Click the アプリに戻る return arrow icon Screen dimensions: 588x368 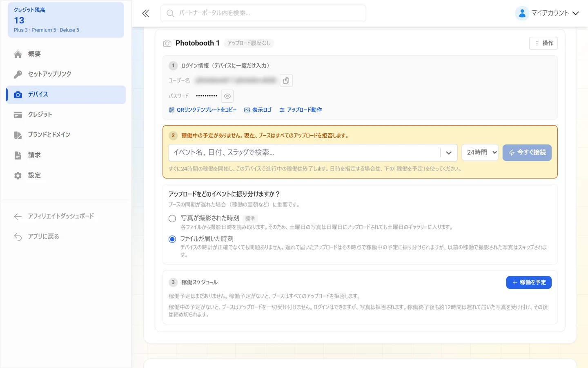click(x=18, y=237)
